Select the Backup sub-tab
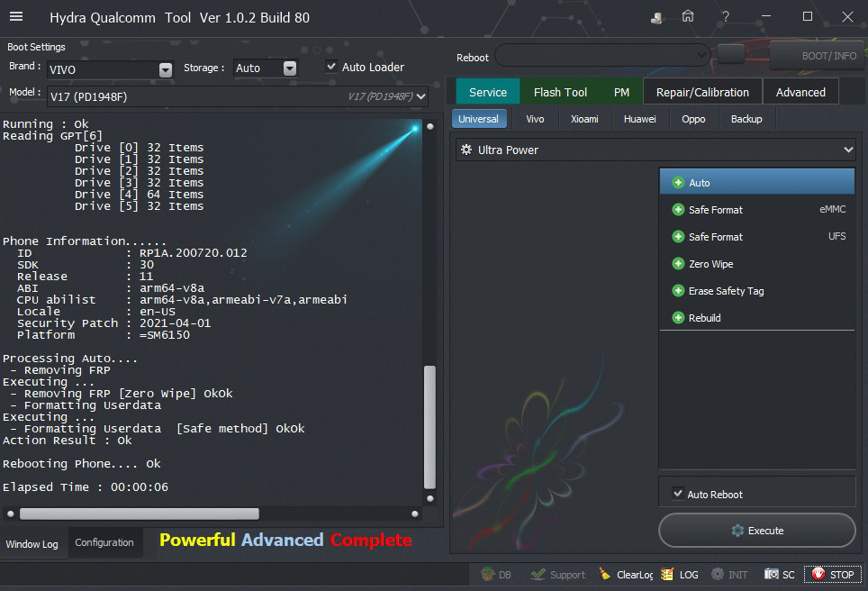Screen dimensions: 868x591 coord(746,119)
